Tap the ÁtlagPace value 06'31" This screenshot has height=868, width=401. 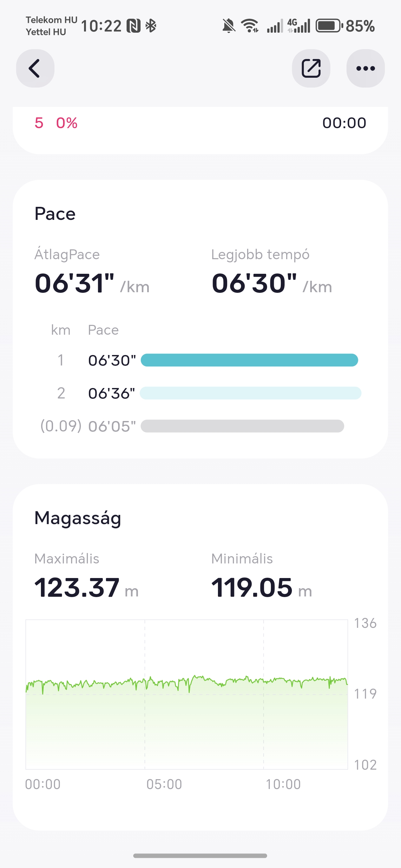pos(92,283)
